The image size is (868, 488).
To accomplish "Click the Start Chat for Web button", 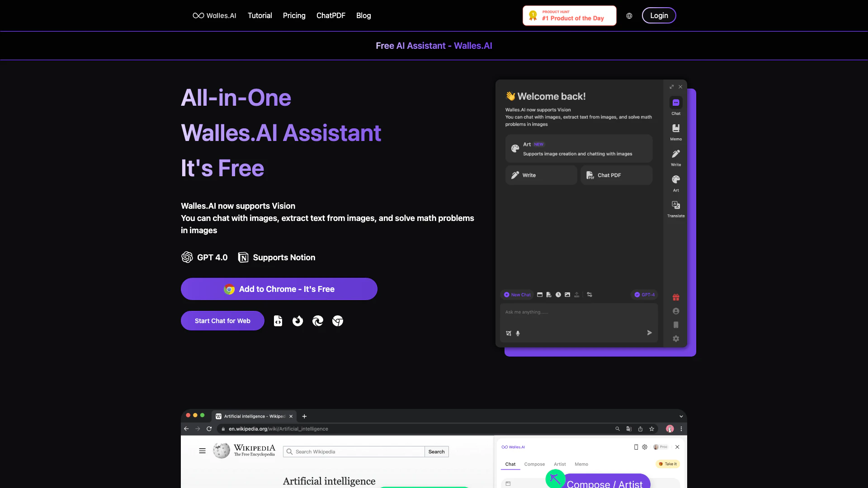I will pyautogui.click(x=222, y=321).
